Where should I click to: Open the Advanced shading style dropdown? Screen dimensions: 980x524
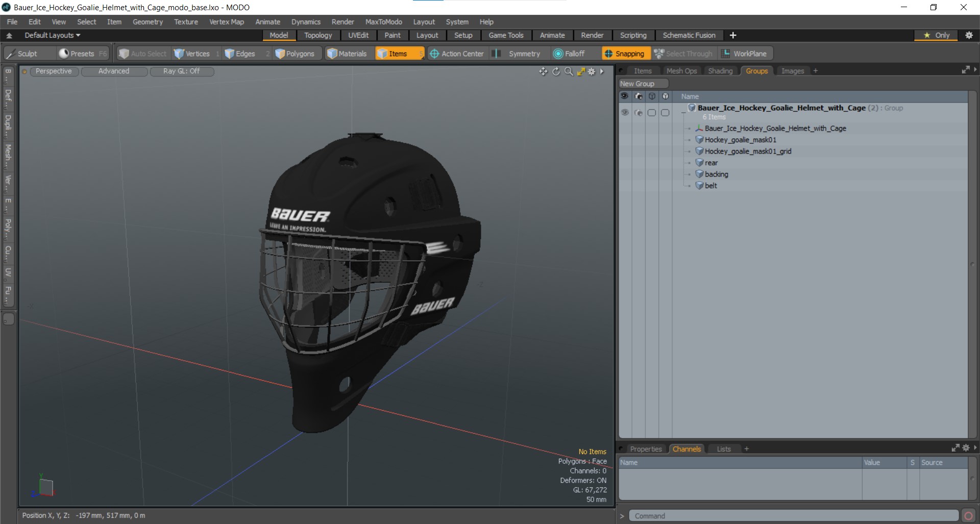(114, 71)
